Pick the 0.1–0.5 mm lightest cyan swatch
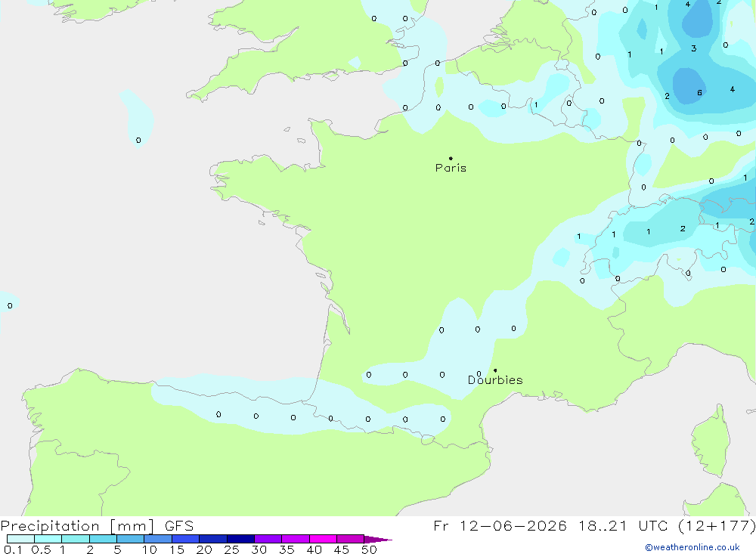The height and width of the screenshot is (554, 756). coord(20,539)
